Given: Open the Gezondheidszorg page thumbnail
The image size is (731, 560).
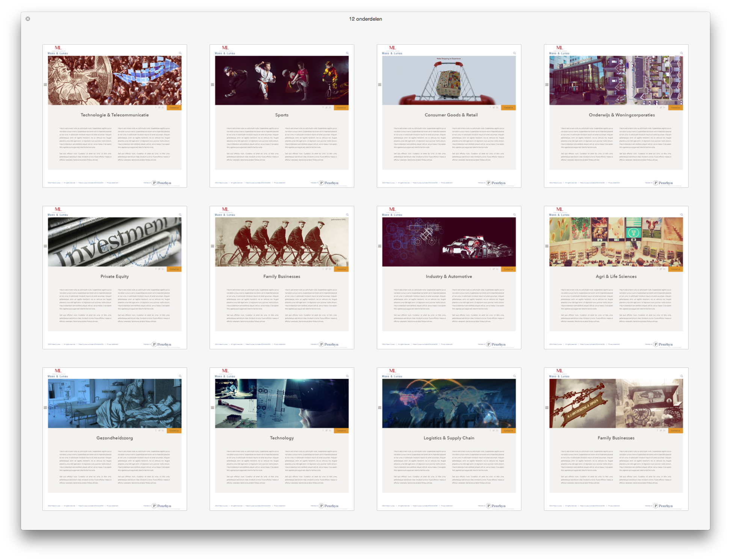Looking at the screenshot, I should pyautogui.click(x=115, y=439).
